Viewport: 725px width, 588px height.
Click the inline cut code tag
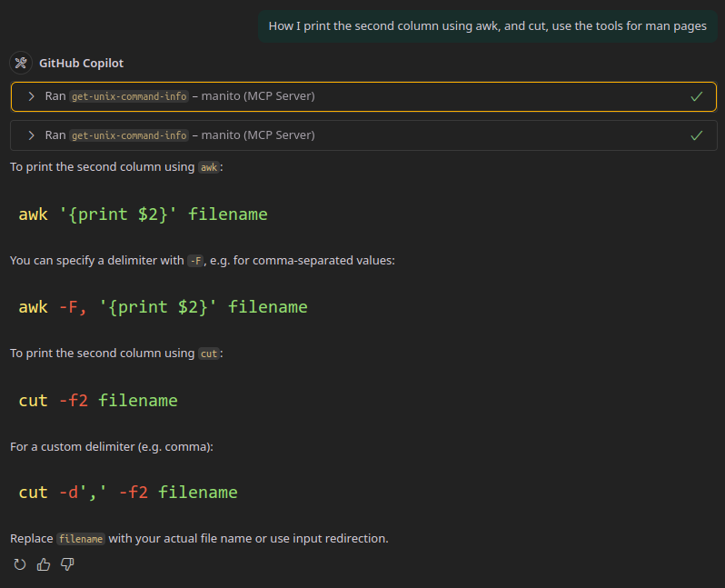click(209, 354)
